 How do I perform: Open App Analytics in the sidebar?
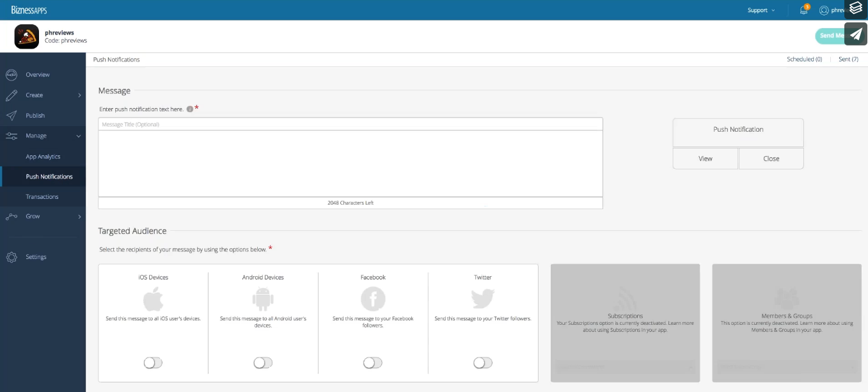pos(43,157)
